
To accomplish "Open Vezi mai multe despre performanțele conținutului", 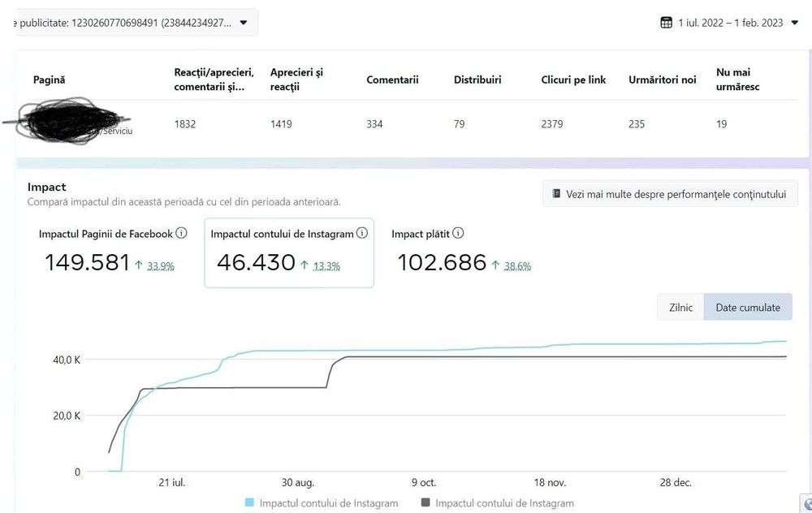I will [670, 194].
